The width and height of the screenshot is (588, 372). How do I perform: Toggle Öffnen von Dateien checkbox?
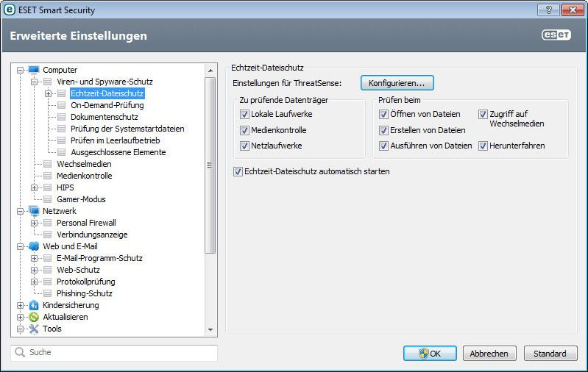click(383, 114)
